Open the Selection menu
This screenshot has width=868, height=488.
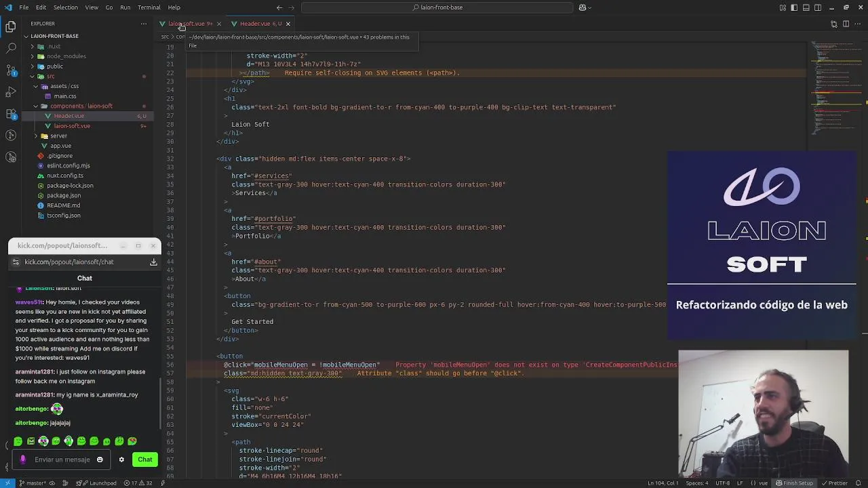coord(66,7)
